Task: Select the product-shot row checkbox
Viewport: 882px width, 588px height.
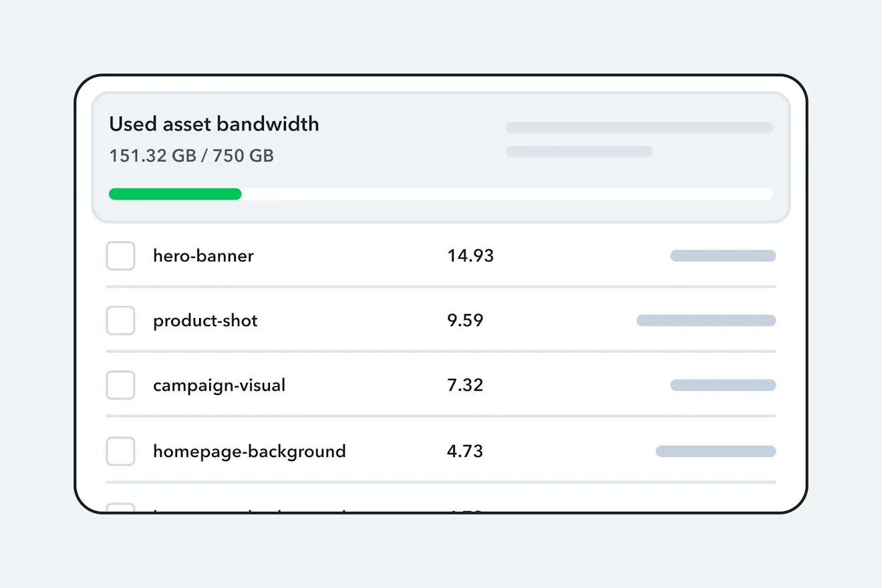Action: click(x=120, y=321)
